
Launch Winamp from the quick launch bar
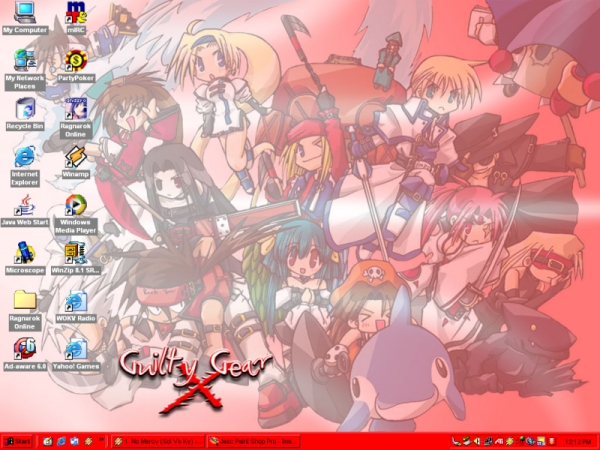88,441
